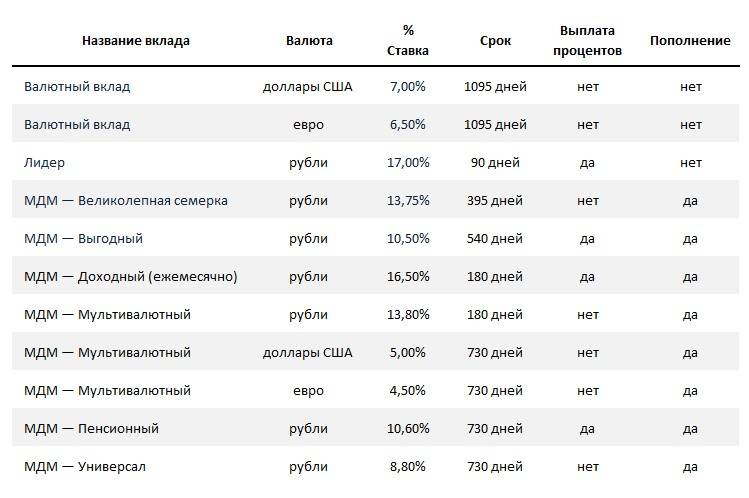Select the '% Ставка' column header
This screenshot has height=498, width=749.
(x=407, y=41)
